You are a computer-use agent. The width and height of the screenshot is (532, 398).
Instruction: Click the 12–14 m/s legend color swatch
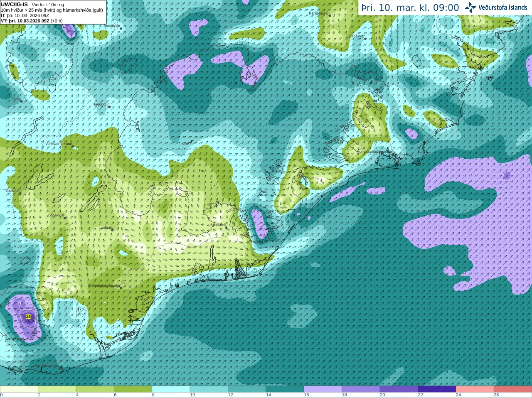(x=247, y=389)
